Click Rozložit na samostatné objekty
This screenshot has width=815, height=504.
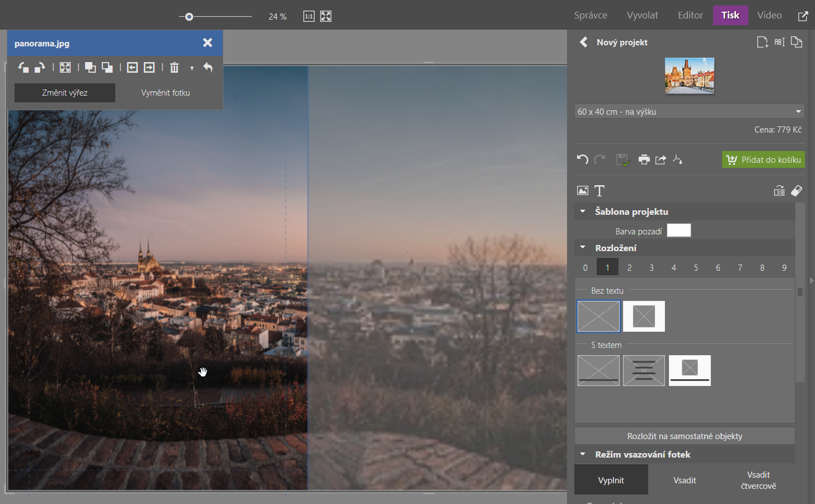tap(685, 436)
